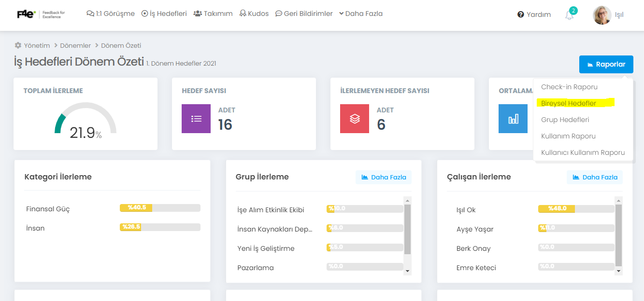Click the red layers icon for stalled goals
This screenshot has width=644, height=301.
tap(355, 119)
